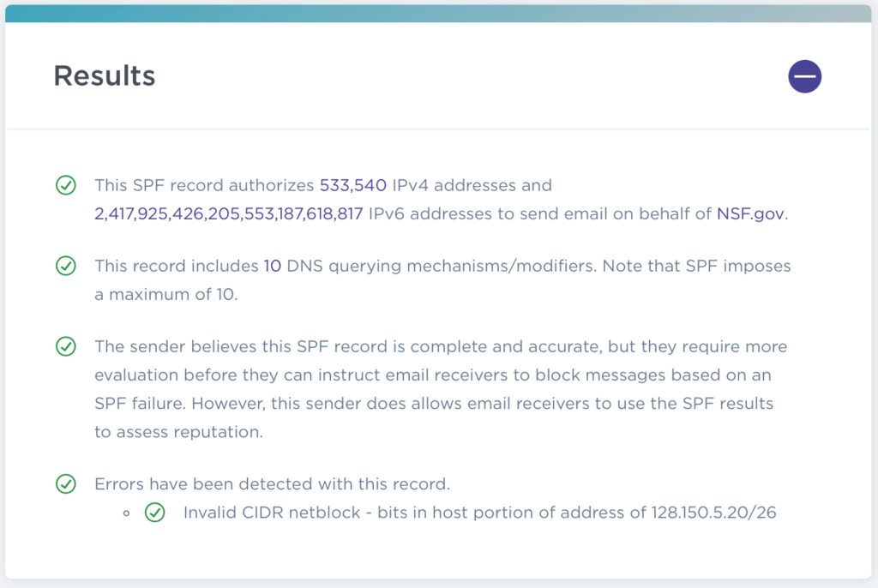Screen dimensions: 878x588
Task: Click the check icon beside Invalid CIDR netblock
Action: tap(155, 513)
